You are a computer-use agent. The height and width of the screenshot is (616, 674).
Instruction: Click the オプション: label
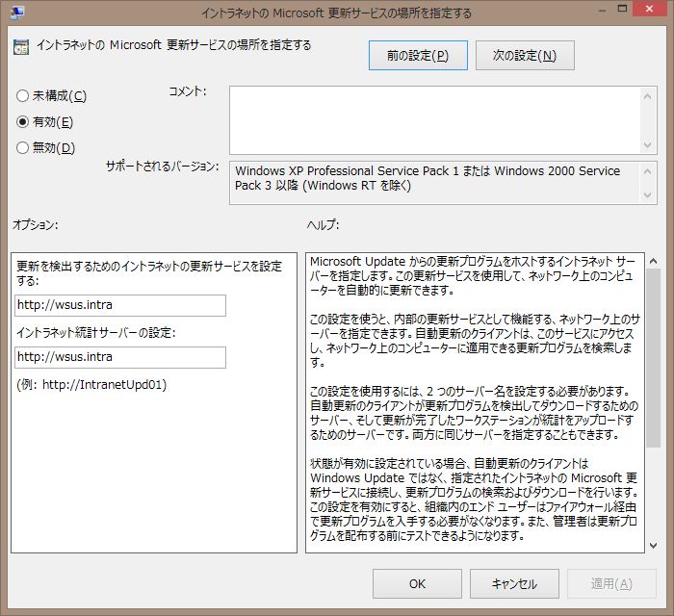[x=36, y=224]
